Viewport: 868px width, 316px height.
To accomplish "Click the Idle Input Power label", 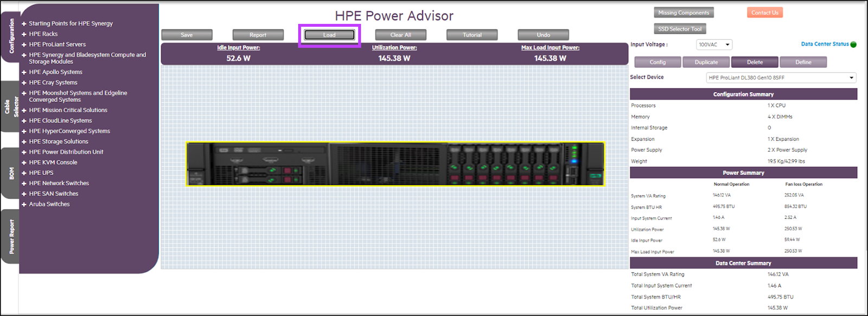I will pyautogui.click(x=239, y=48).
